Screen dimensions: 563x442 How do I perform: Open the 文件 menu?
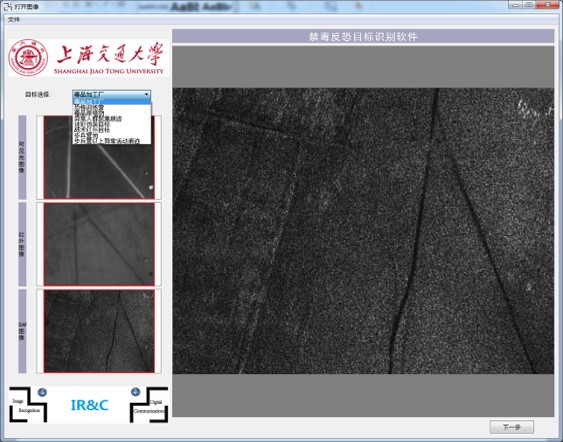pos(14,19)
